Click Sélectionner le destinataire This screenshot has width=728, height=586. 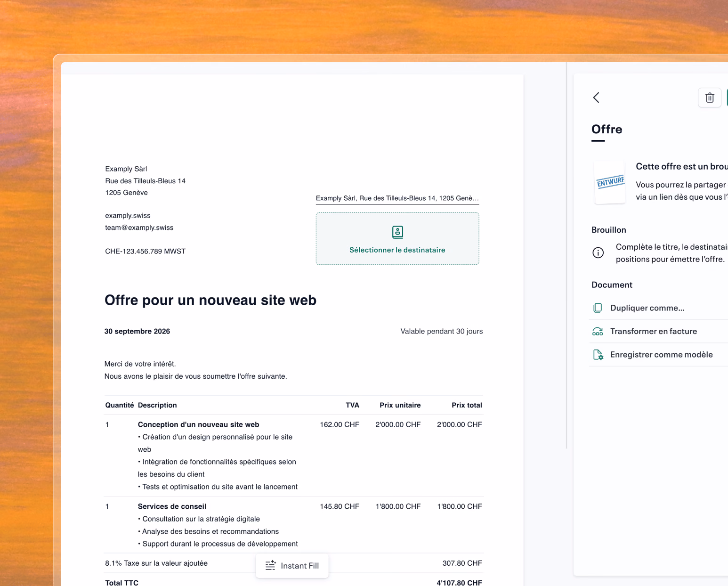click(397, 238)
